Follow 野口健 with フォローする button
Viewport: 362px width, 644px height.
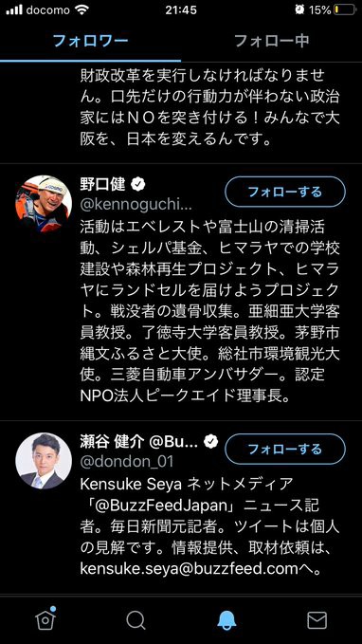(x=285, y=192)
